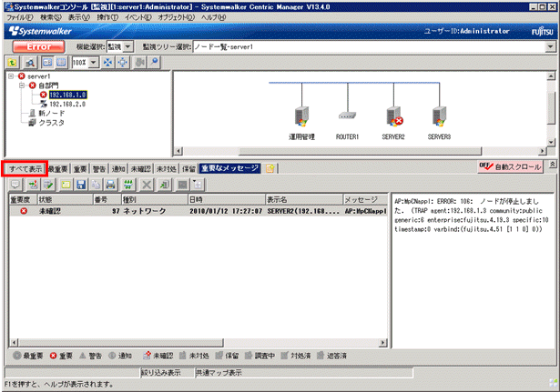This screenshot has height=392, width=560.
Task: Click the shrink-to-fit arrows icon
Action: point(107,63)
